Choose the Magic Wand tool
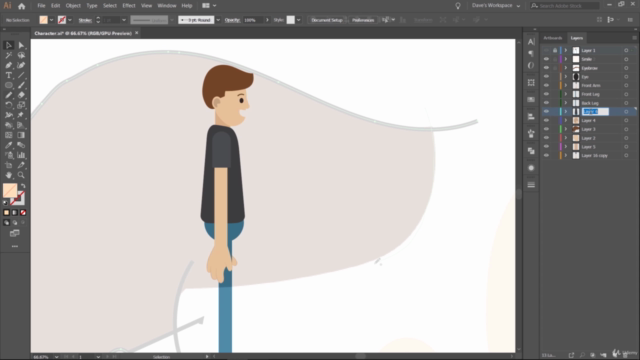This screenshot has width=640, height=360. click(x=9, y=56)
